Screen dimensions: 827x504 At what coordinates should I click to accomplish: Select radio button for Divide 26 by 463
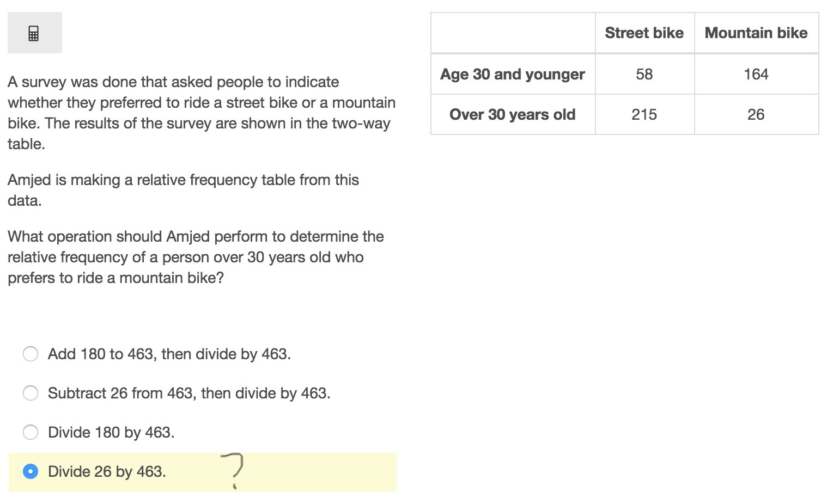coord(31,471)
